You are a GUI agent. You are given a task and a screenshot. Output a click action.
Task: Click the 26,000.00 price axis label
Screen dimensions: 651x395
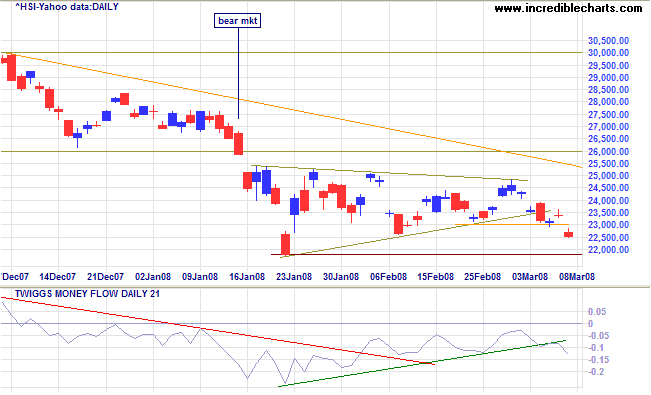pyautogui.click(x=608, y=152)
